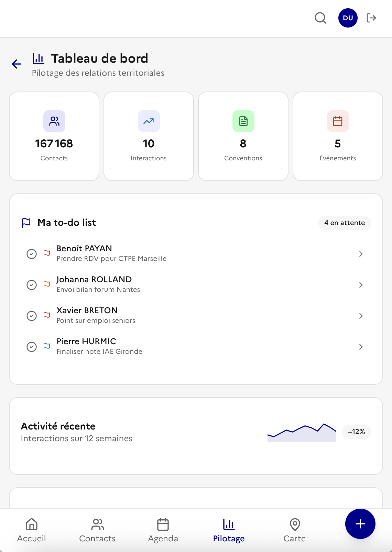Click the Contacts people icon in stats card
This screenshot has height=552, width=392.
(54, 121)
